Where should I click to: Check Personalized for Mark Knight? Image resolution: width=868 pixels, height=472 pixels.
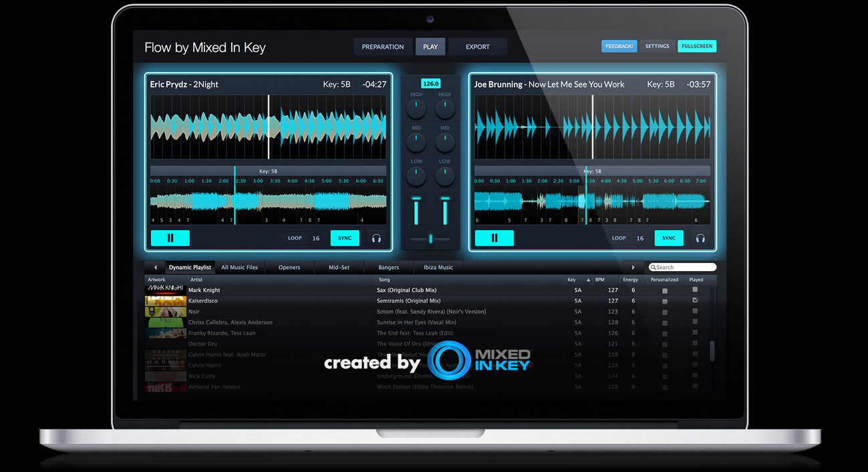click(x=664, y=291)
